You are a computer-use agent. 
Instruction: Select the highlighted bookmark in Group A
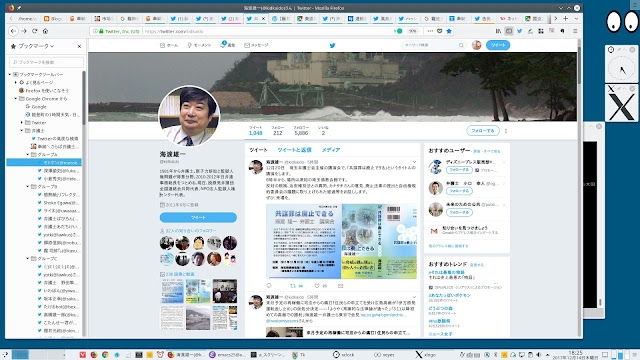tap(44, 162)
